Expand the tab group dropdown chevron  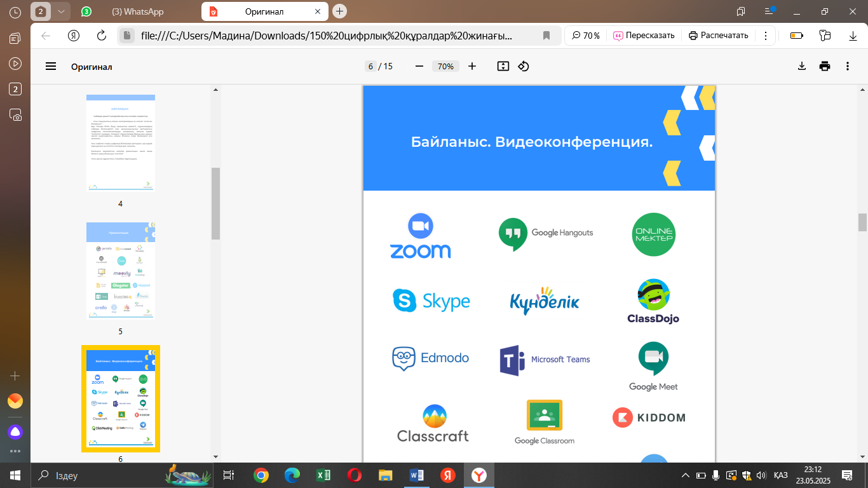click(x=61, y=11)
